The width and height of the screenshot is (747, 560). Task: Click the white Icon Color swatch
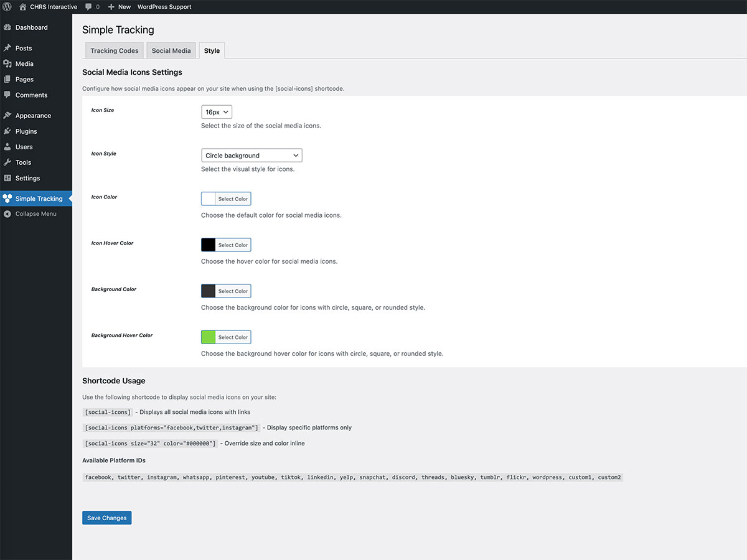pos(209,199)
